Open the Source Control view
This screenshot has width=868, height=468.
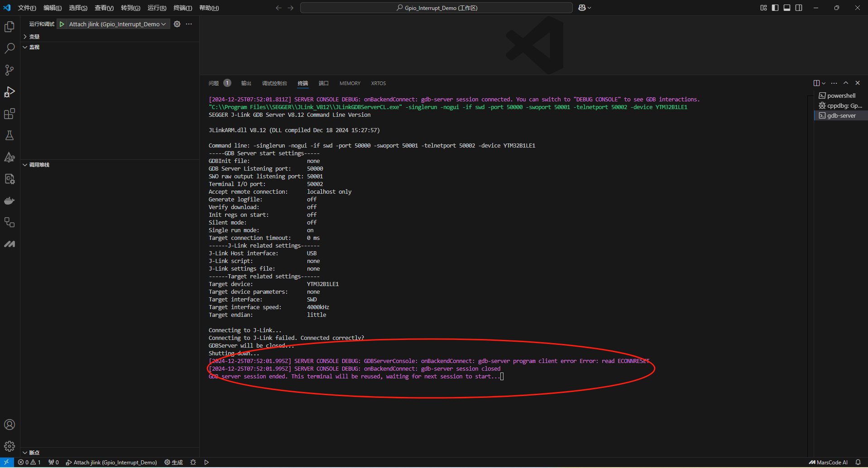pos(10,70)
